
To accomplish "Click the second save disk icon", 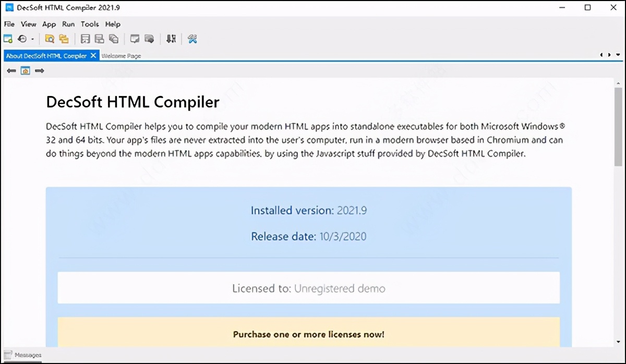I will pyautogui.click(x=99, y=39).
